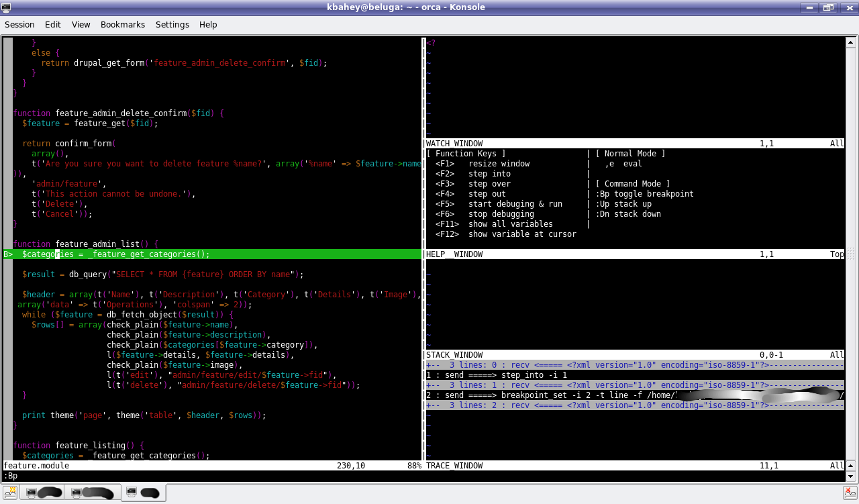The width and height of the screenshot is (859, 504).
Task: Click the '230,10' cursor position indicator
Action: 351,466
